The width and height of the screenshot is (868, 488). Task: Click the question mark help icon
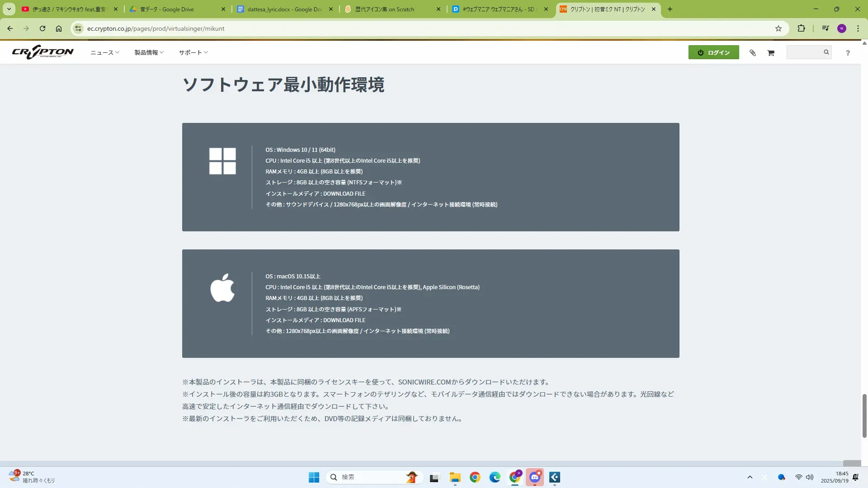(x=848, y=53)
